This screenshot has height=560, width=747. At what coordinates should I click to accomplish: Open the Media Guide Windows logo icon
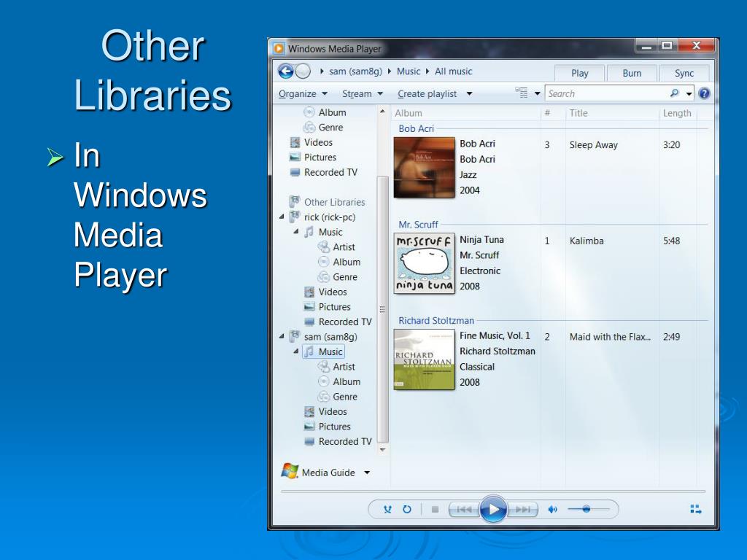[x=290, y=472]
